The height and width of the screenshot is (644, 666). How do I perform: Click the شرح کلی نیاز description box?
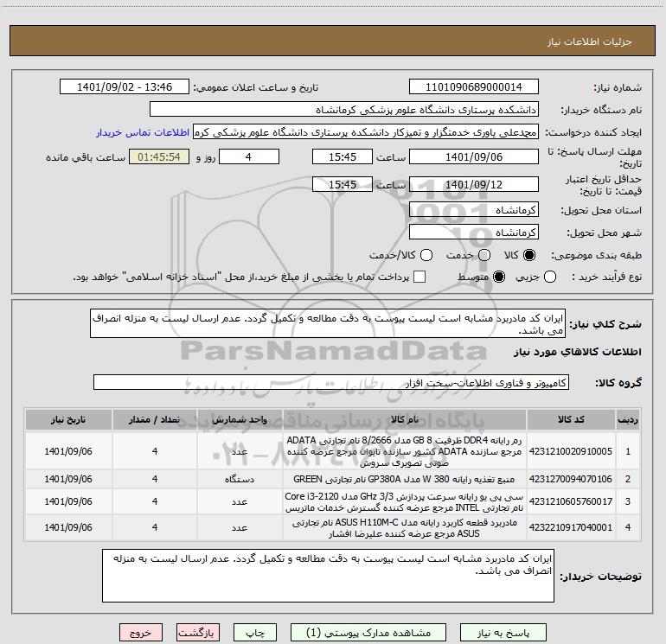click(328, 323)
